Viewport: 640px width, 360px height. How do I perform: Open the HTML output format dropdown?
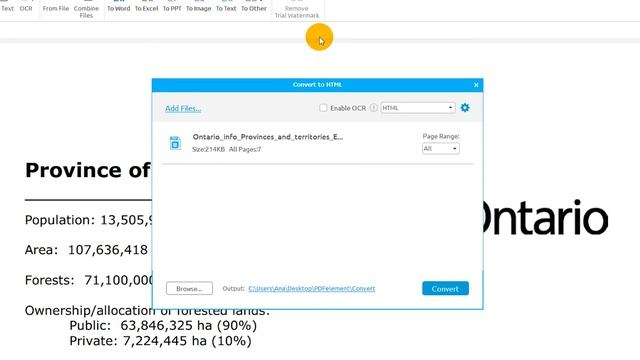pyautogui.click(x=418, y=108)
